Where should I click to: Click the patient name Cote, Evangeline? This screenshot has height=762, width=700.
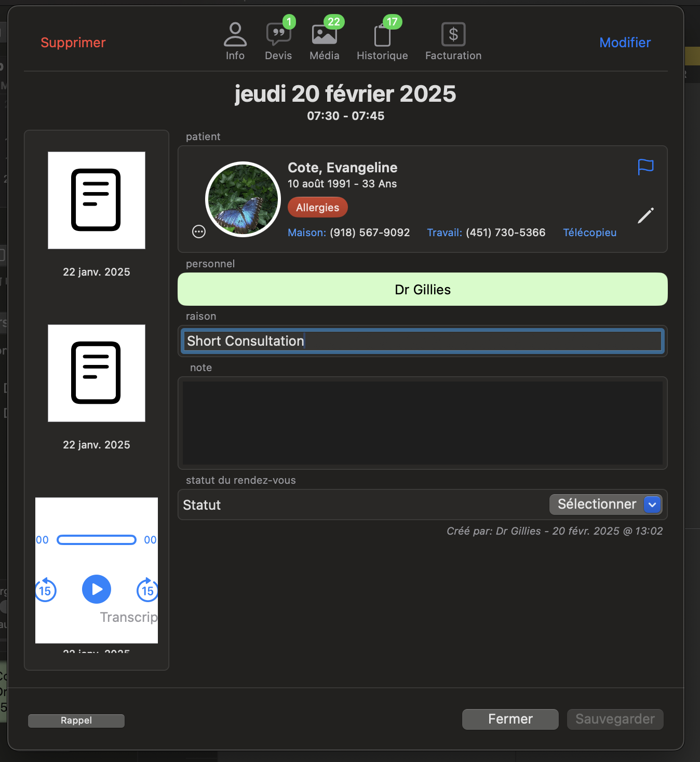click(x=343, y=168)
